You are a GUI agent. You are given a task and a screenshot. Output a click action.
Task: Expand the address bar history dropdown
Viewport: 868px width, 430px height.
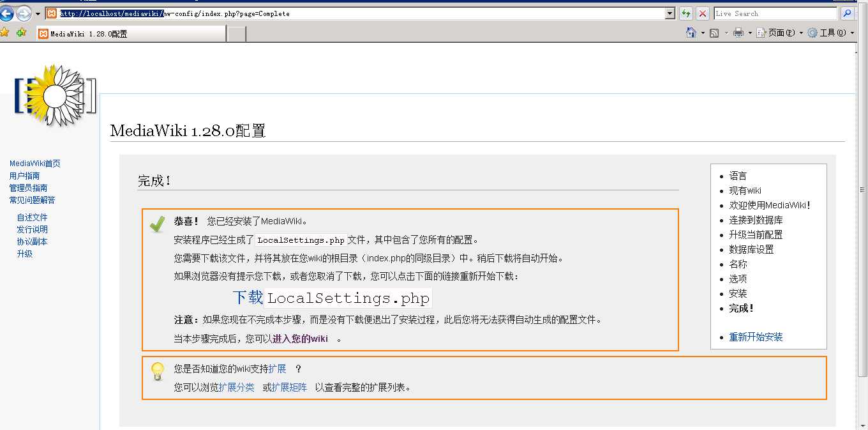[x=670, y=13]
